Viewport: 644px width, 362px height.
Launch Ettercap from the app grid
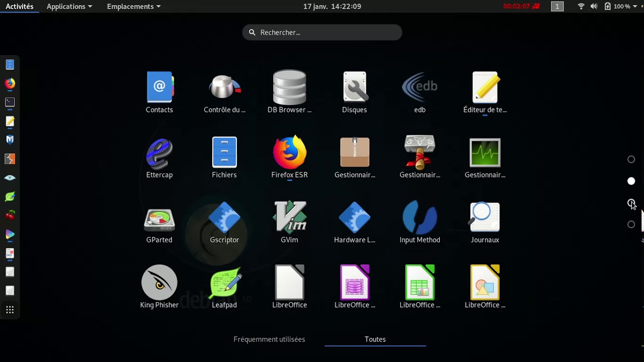[x=159, y=158]
